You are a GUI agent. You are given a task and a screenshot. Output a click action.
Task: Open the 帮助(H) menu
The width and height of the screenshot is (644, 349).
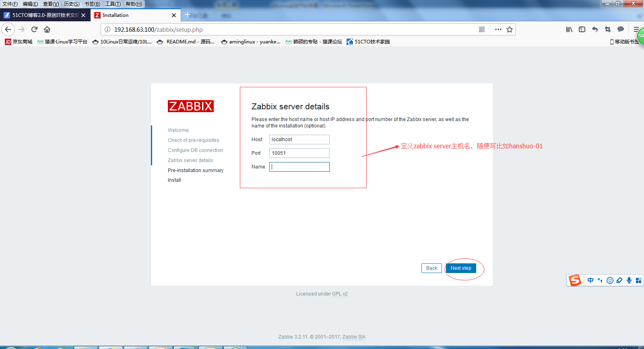pos(134,4)
